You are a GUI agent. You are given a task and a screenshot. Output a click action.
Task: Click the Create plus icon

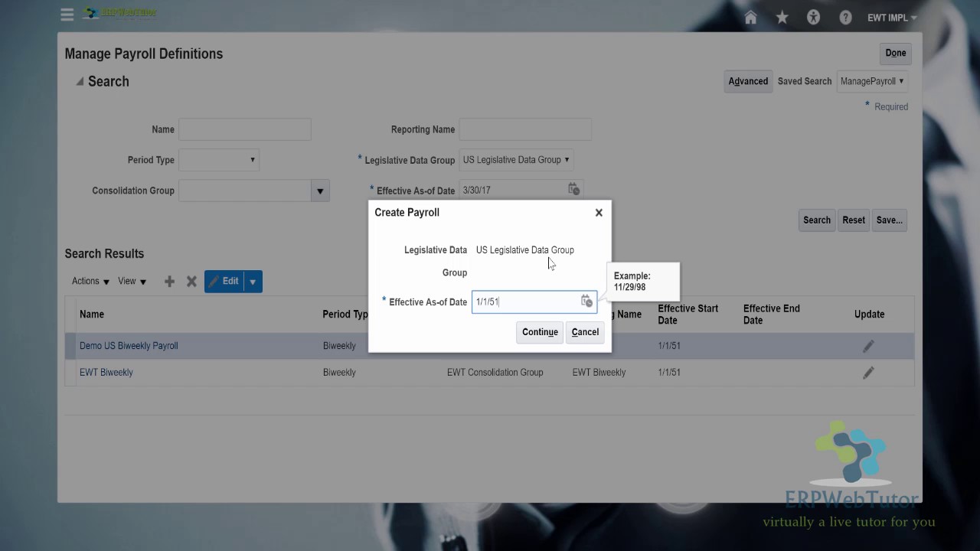point(169,282)
